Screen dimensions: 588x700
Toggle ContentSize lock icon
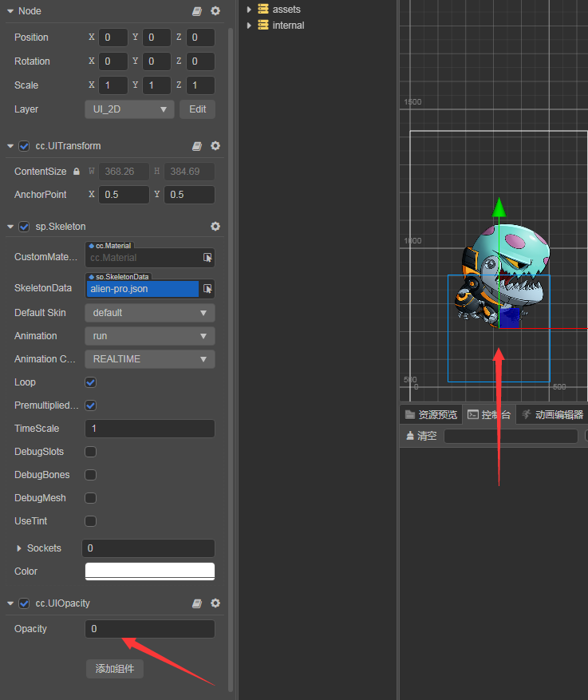coord(77,172)
